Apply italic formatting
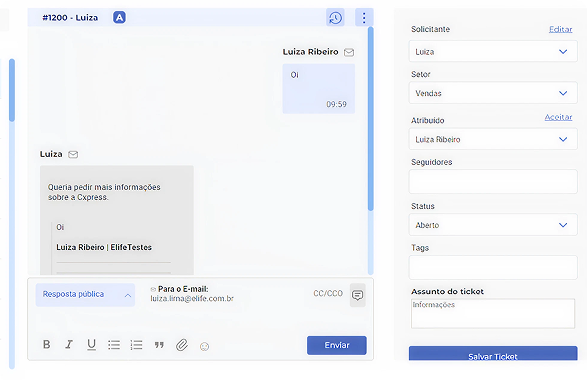Image resolution: width=587 pixels, height=386 pixels. click(x=69, y=344)
